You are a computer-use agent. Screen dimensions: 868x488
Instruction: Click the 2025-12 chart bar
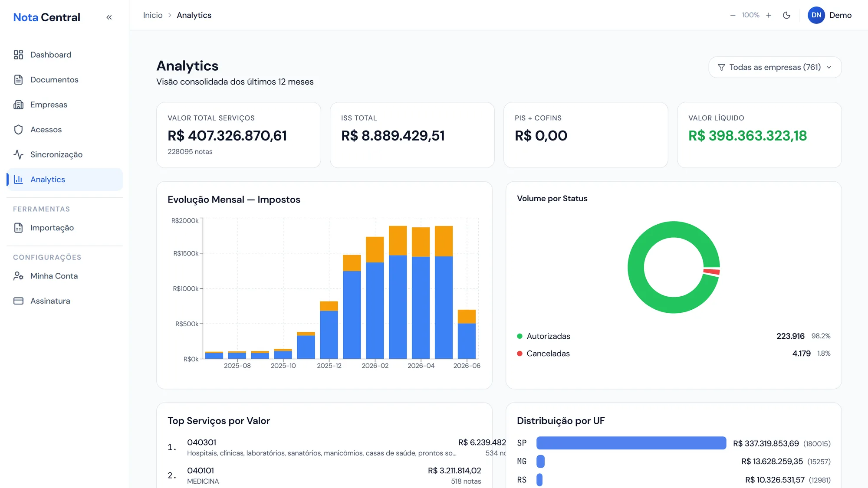tap(329, 330)
